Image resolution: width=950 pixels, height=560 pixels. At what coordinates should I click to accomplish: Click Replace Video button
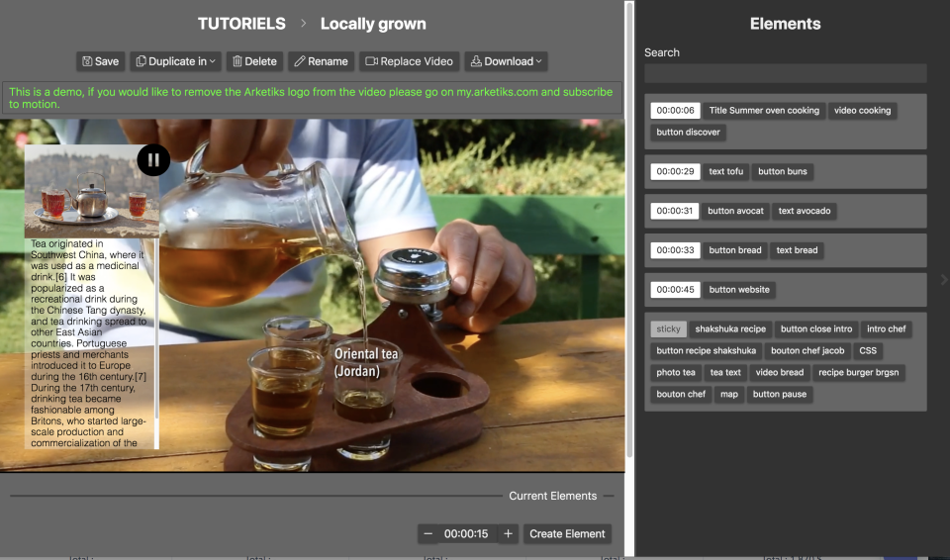pyautogui.click(x=409, y=61)
